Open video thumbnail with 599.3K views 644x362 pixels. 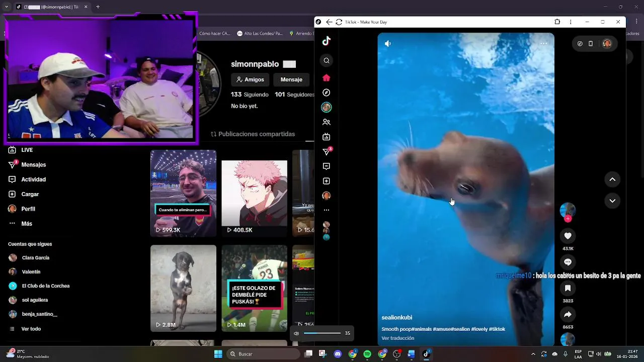pyautogui.click(x=183, y=193)
